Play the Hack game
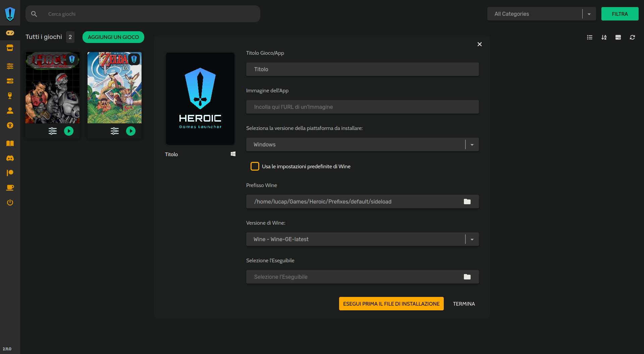This screenshot has height=354, width=644. (69, 131)
